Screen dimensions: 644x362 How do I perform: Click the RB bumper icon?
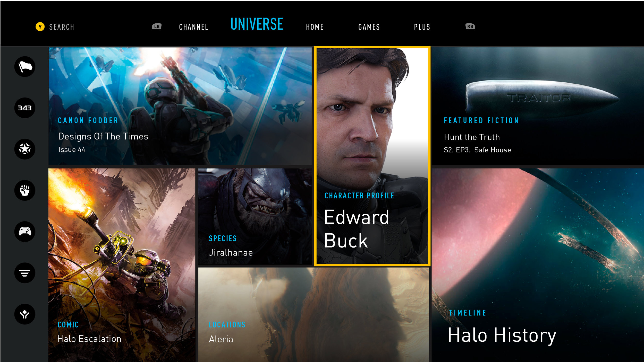(470, 26)
